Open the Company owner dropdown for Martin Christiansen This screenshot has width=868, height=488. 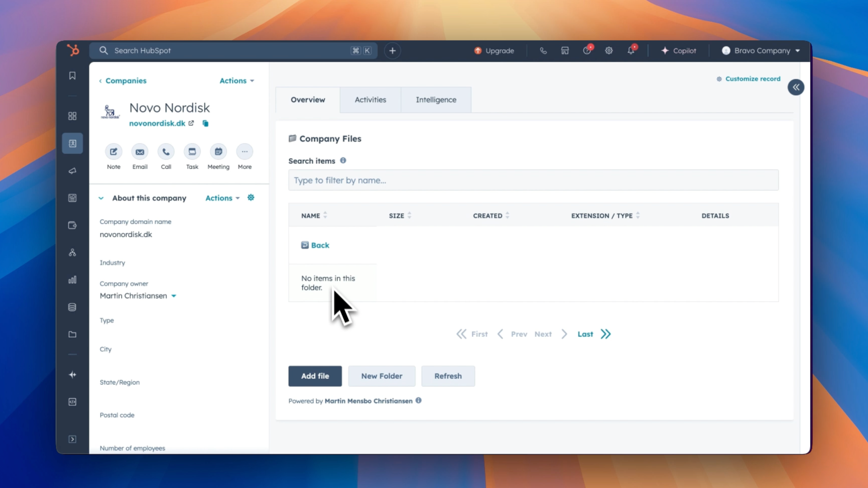pyautogui.click(x=174, y=296)
